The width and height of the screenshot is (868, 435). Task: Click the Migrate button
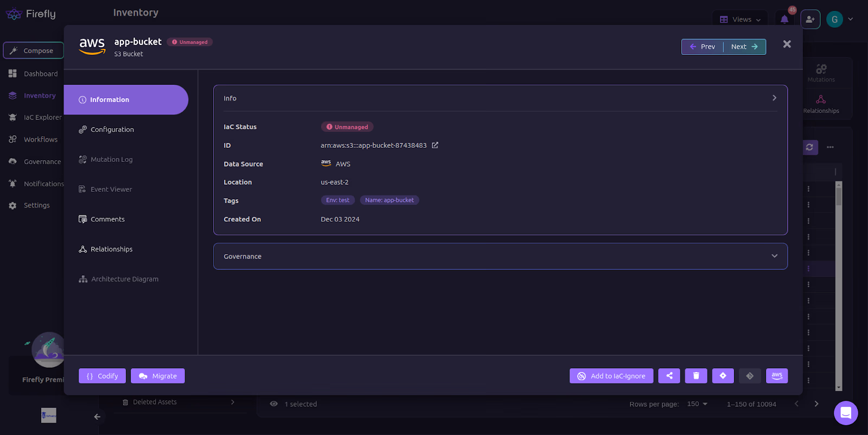(158, 376)
